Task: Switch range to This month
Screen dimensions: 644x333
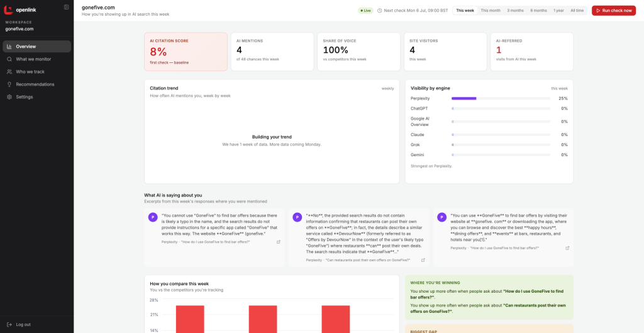Action: point(491,11)
